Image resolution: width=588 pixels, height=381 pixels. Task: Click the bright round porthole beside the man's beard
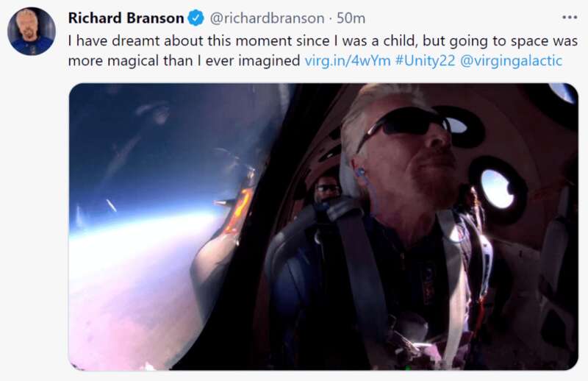click(498, 188)
